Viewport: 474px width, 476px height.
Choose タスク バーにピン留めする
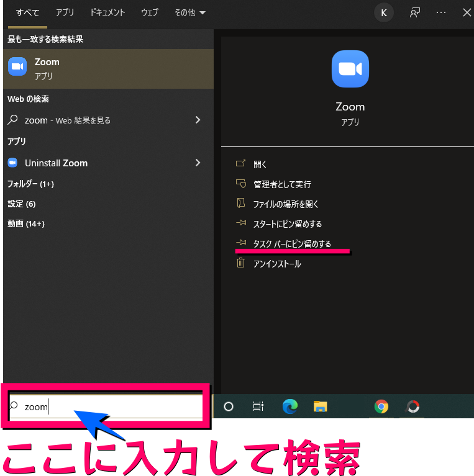[x=293, y=244]
